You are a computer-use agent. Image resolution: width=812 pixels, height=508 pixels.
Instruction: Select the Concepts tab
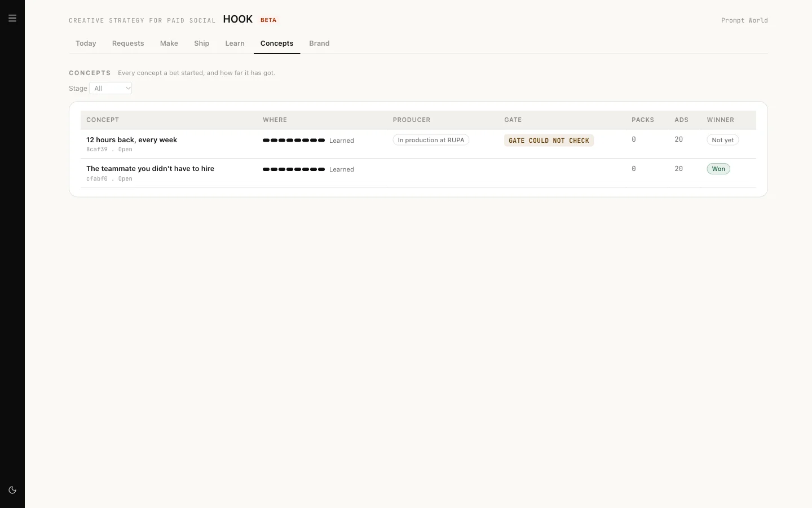pos(277,43)
